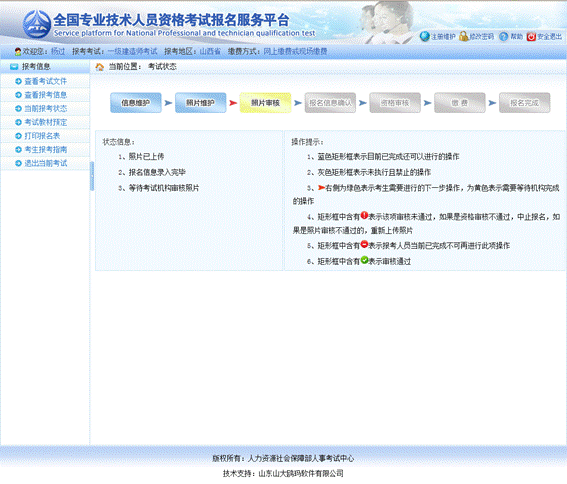Select the yellow 照片审核 step box
The height and width of the screenshot is (484, 567).
265,103
